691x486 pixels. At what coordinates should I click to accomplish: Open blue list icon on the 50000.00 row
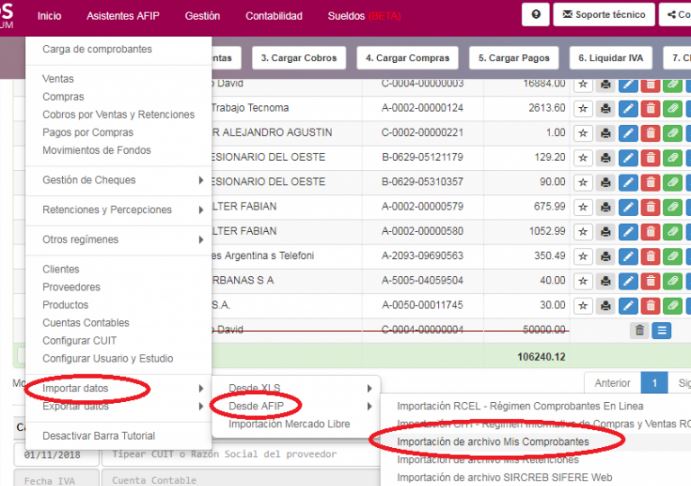pos(661,330)
